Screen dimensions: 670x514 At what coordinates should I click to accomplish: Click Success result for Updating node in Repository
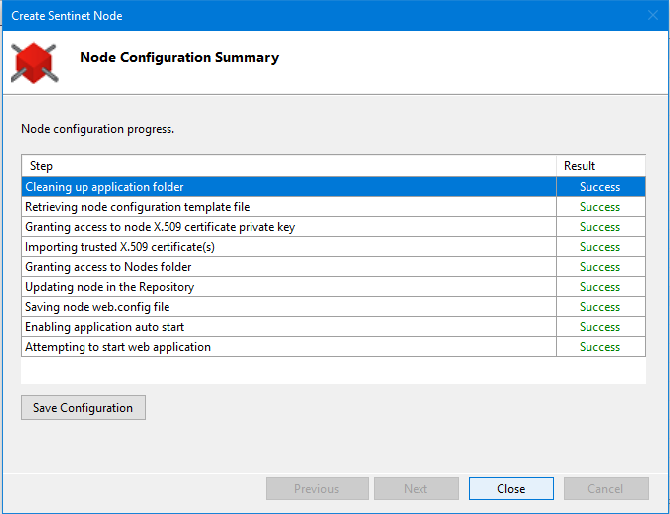click(x=600, y=287)
